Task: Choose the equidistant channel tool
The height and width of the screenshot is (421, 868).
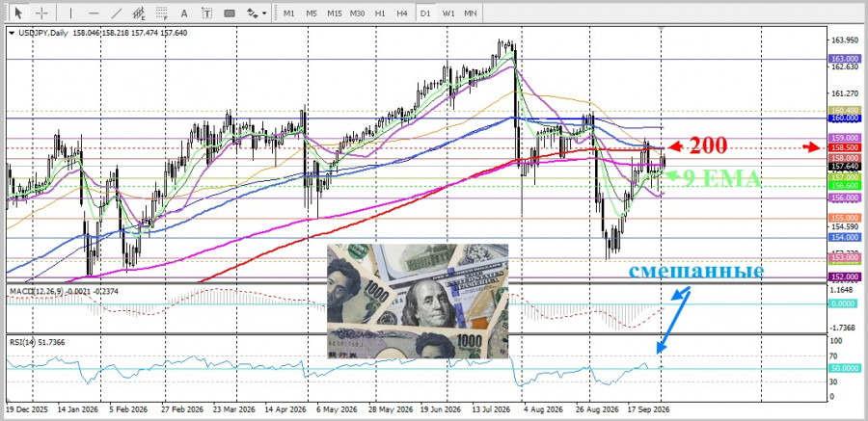Action: tap(139, 13)
